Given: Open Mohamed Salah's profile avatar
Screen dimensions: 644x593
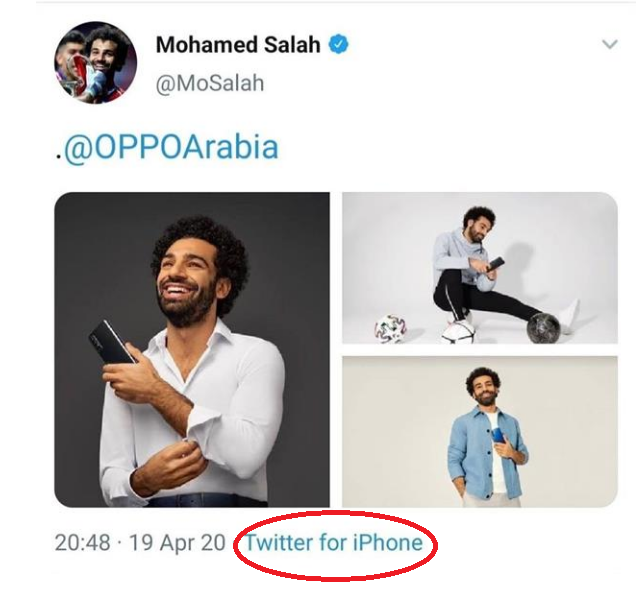Looking at the screenshot, I should click(x=95, y=63).
